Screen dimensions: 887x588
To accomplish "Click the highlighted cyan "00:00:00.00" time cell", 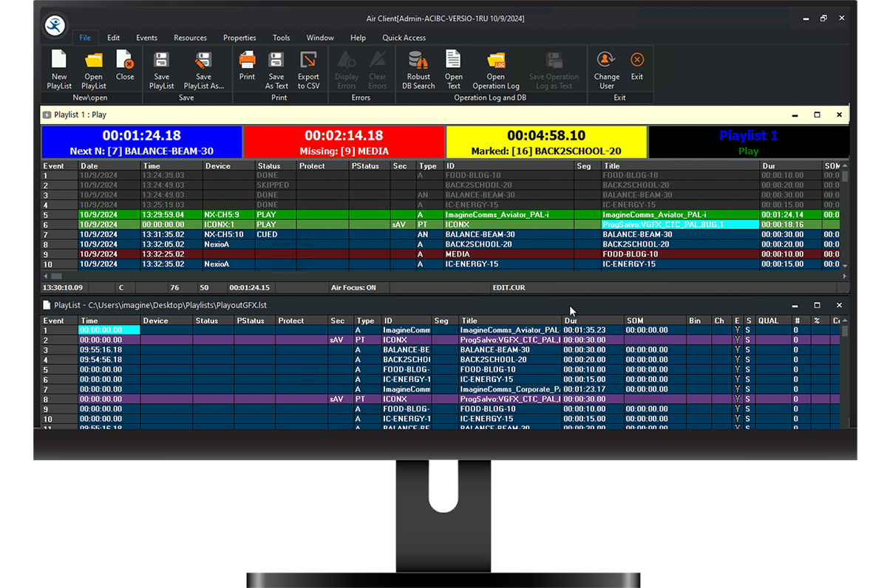I will tap(109, 330).
